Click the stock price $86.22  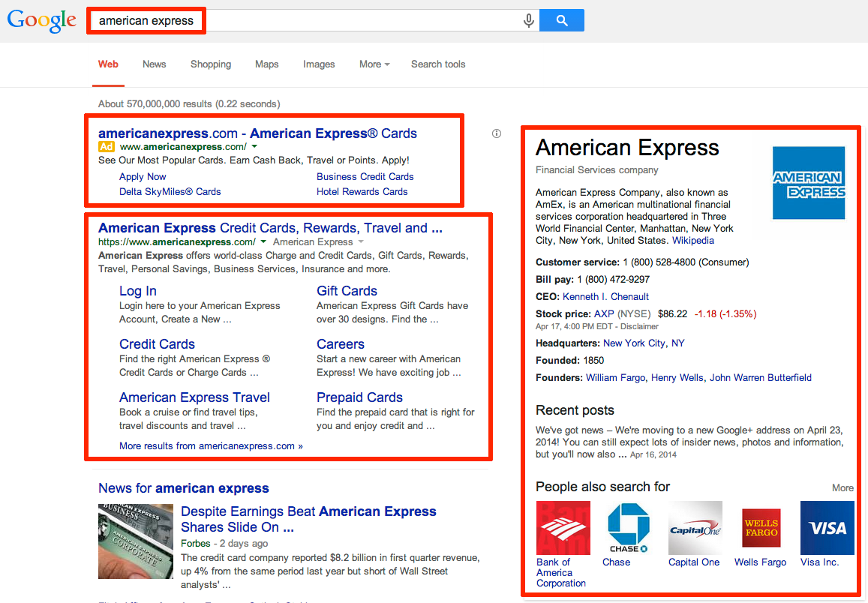[673, 313]
